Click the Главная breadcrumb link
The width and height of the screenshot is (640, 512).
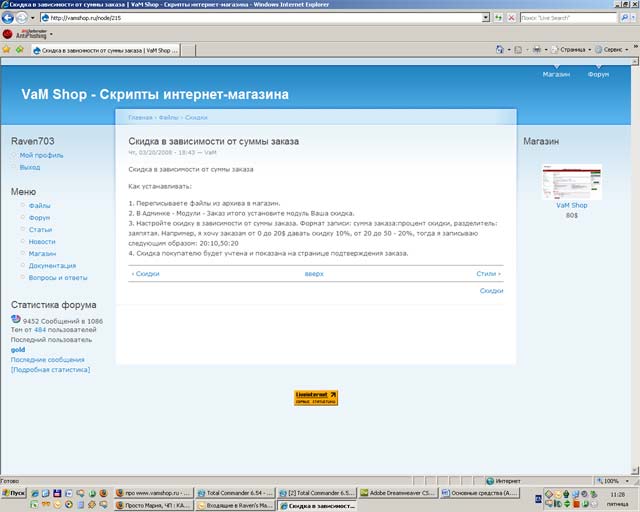[140, 118]
